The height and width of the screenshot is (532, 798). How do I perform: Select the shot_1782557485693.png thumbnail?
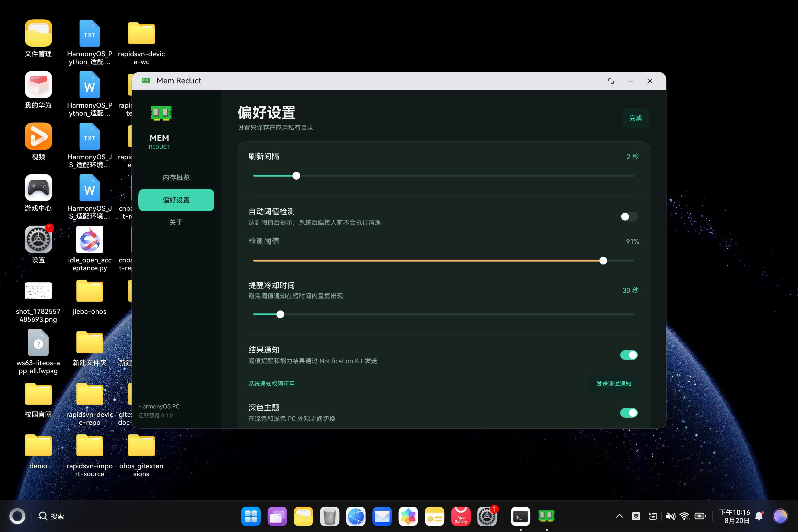point(38,291)
